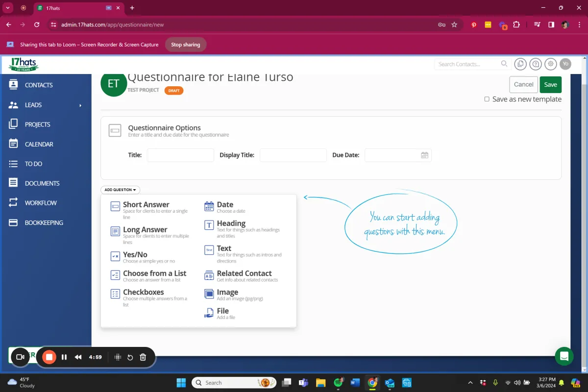Viewport: 588px width, 392px height.
Task: Toggle the Loom camera icon
Action: point(20,357)
